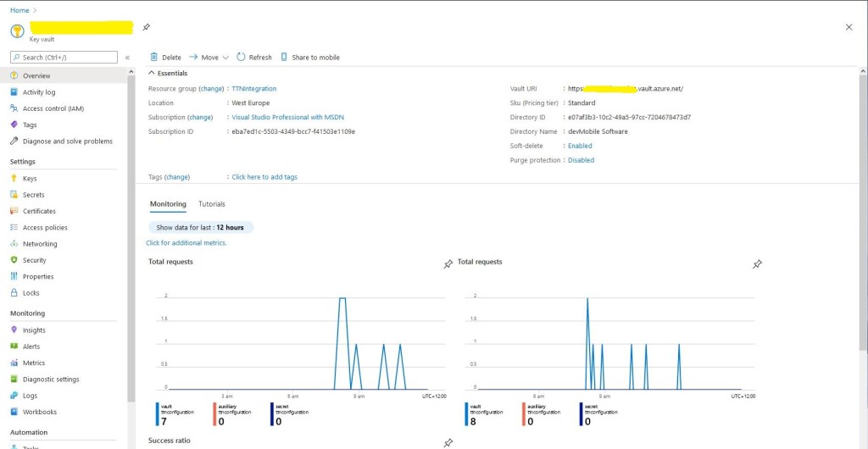This screenshot has height=449, width=868.
Task: Select Secrets in the sidebar
Action: tap(33, 195)
